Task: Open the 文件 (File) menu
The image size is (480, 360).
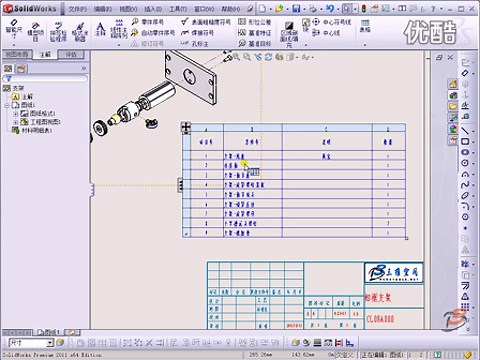Action: (77, 9)
